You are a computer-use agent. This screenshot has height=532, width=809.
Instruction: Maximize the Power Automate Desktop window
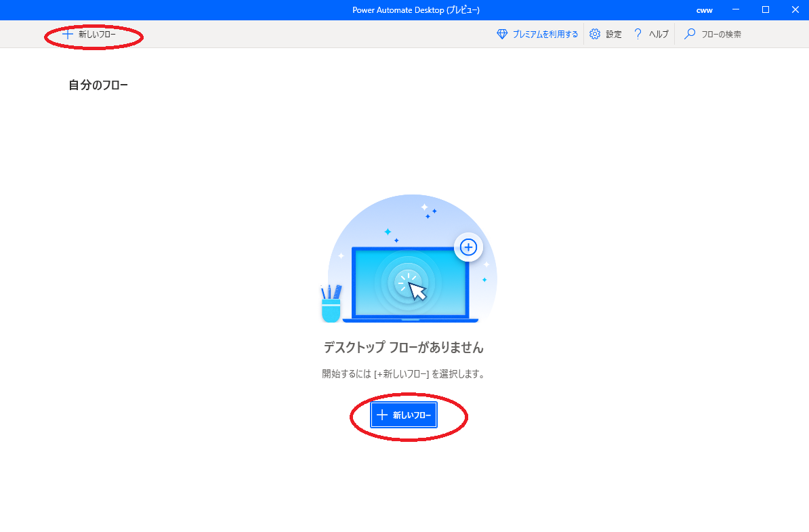pos(766,9)
